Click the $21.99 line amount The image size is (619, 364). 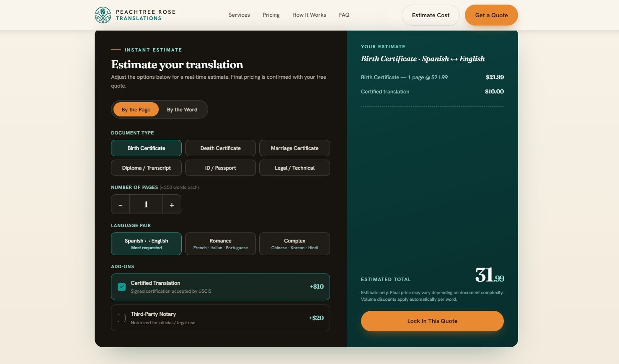[x=495, y=77]
